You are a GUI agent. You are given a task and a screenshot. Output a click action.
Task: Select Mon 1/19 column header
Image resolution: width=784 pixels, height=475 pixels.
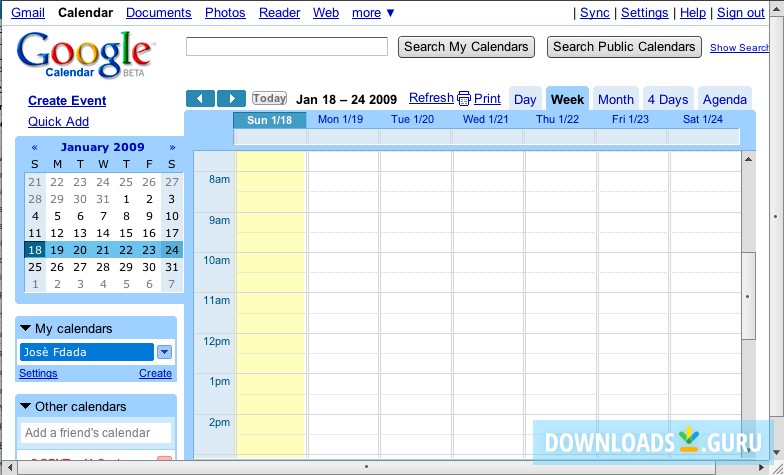click(x=340, y=120)
